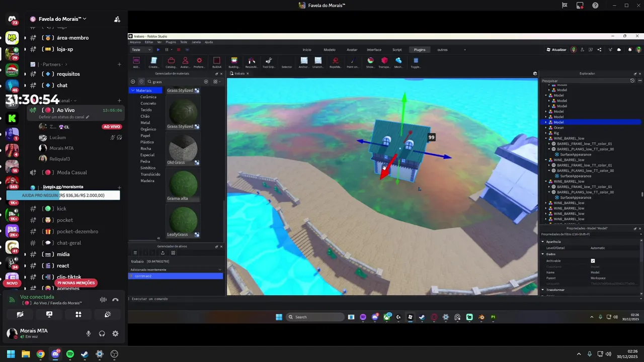Join the Moda Casual voice channel
644x362 pixels.
(x=71, y=172)
